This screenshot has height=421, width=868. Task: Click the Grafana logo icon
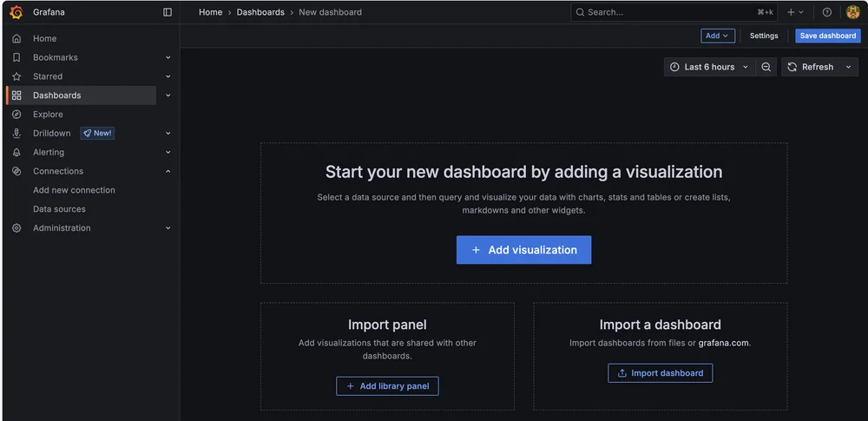tap(16, 12)
